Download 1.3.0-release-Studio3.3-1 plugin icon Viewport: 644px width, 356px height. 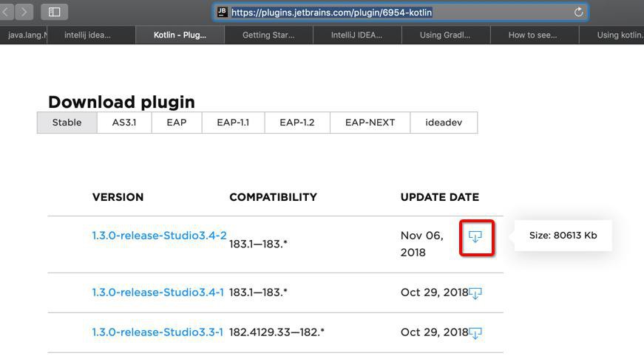click(x=475, y=333)
